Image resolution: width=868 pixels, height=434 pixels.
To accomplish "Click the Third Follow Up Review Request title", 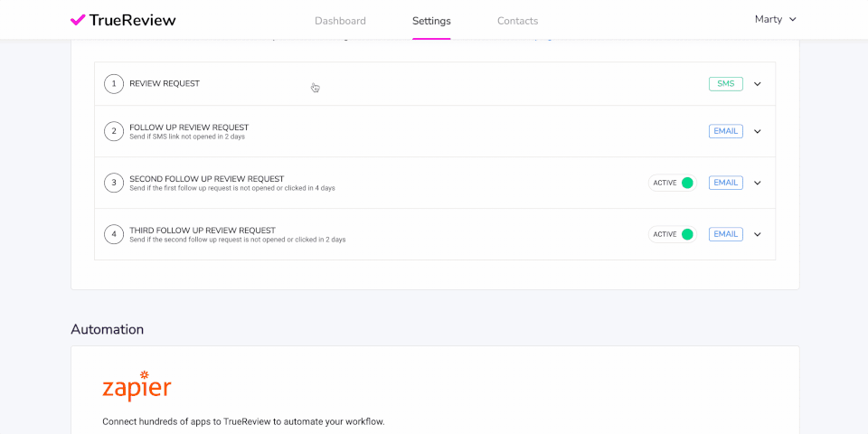I will (x=203, y=231).
